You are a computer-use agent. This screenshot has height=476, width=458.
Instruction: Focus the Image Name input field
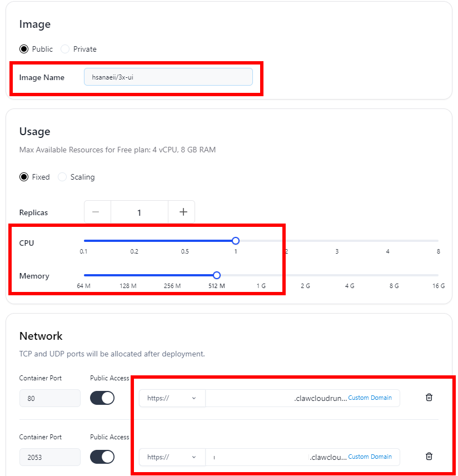[168, 77]
